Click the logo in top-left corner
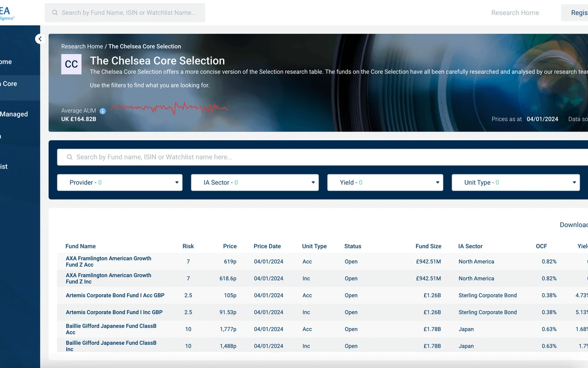Image resolution: width=588 pixels, height=368 pixels. coord(7,13)
